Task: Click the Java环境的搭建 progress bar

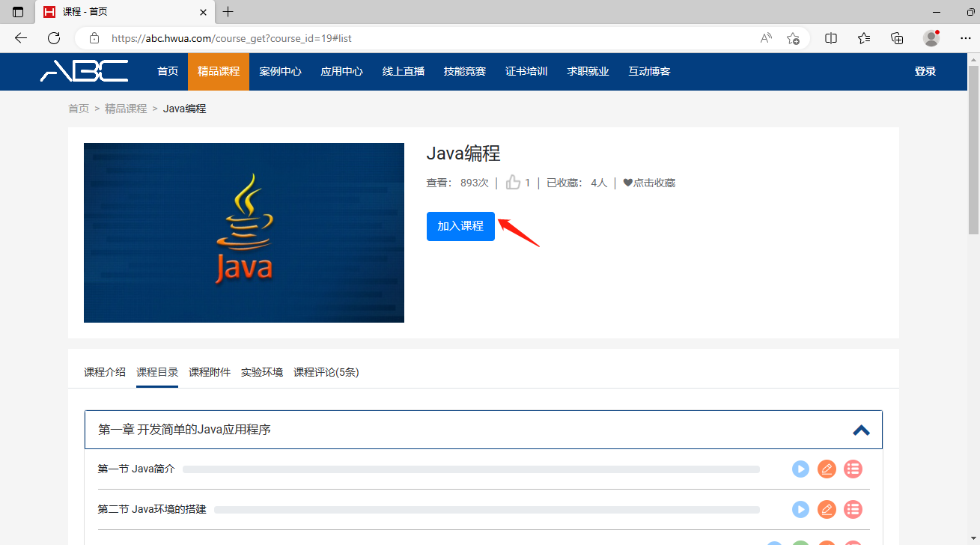Action: point(487,510)
